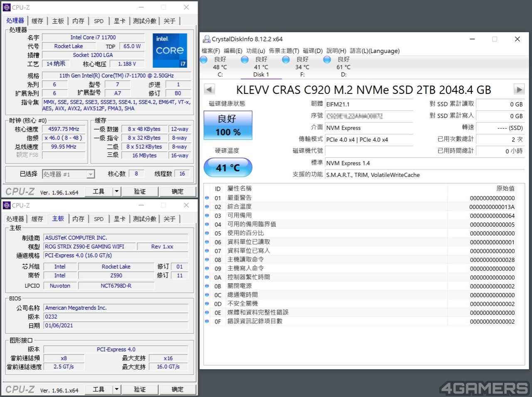Viewport: 532px width, 397px height.
Task: Select the 不安全關機 attribute row
Action: pos(360,304)
